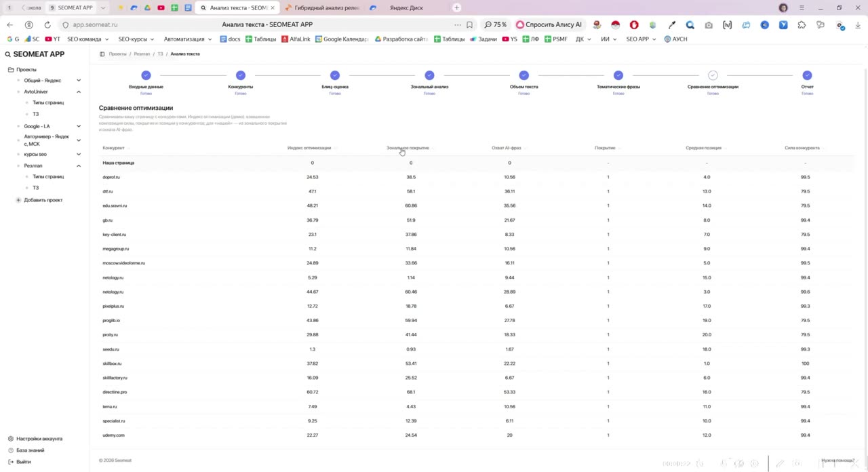Viewport: 868px width, 472px height.
Task: Click the camera screenshot extension icon
Action: pos(709,25)
